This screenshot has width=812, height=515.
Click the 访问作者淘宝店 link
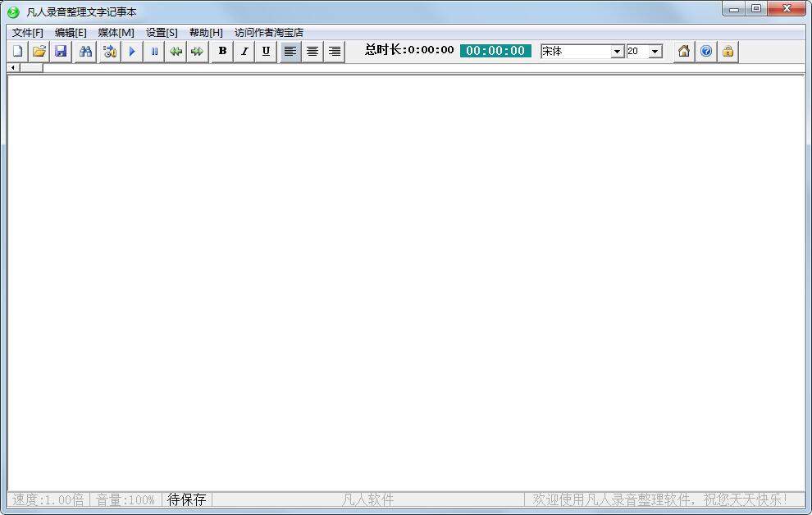(269, 33)
